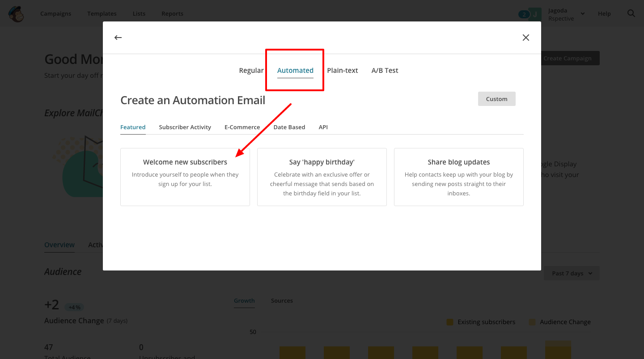The height and width of the screenshot is (359, 644).
Task: Switch to the Plain-text tab
Action: tap(343, 70)
